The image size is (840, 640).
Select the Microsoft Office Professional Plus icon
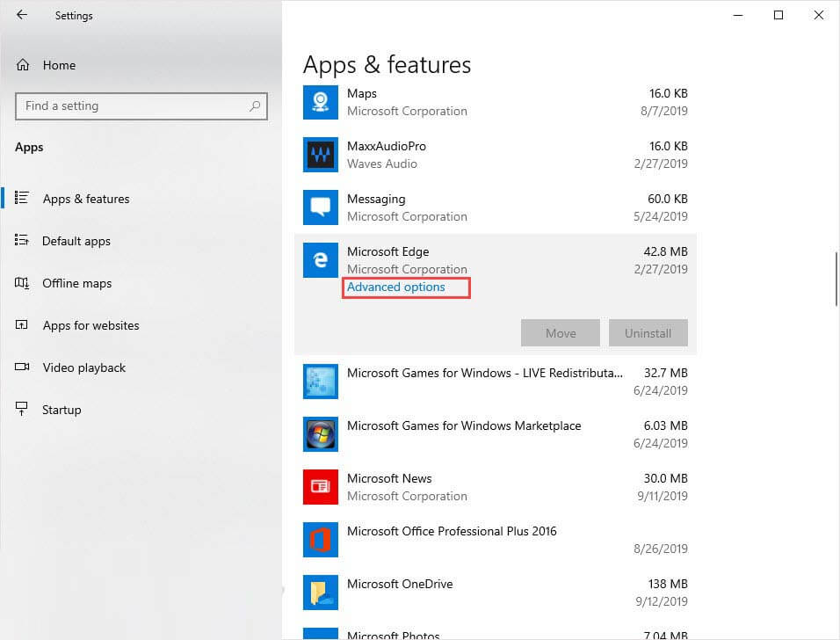(x=320, y=540)
